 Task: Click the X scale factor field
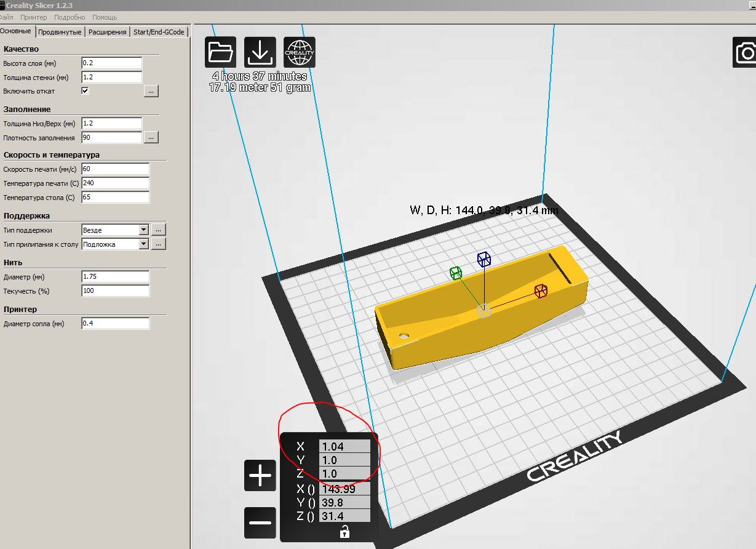click(344, 446)
